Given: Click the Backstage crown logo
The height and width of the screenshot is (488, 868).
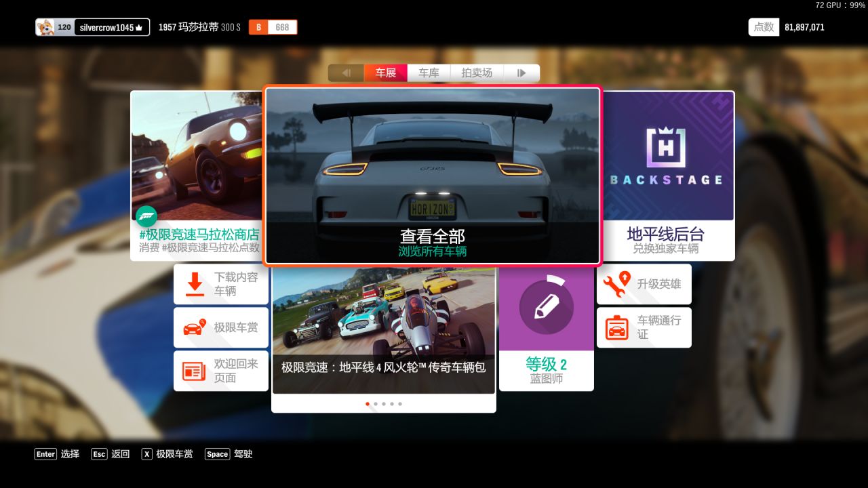Looking at the screenshot, I should click(665, 147).
